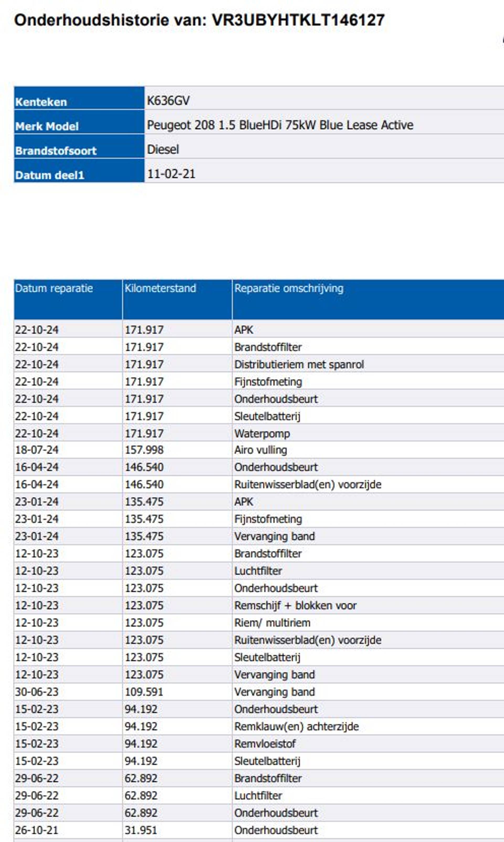
Task: Click the Merk Model header cell
Action: point(47,126)
